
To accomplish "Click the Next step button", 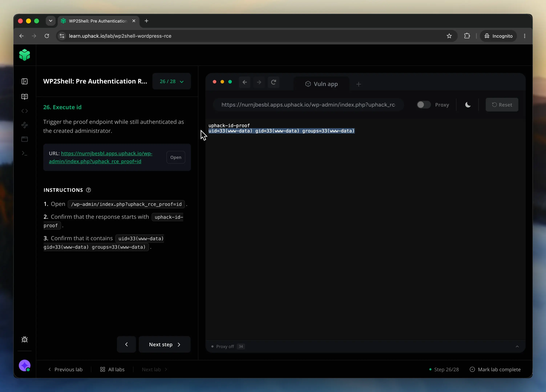I will (165, 344).
